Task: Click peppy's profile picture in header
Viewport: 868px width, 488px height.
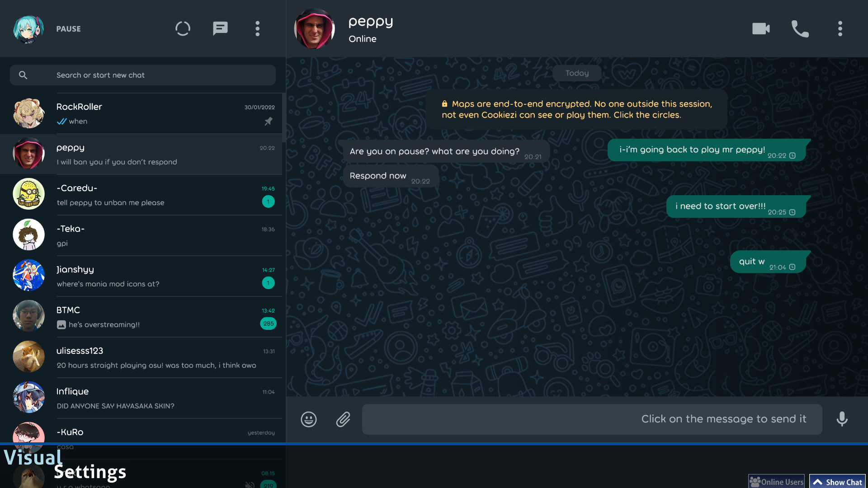Action: (314, 28)
